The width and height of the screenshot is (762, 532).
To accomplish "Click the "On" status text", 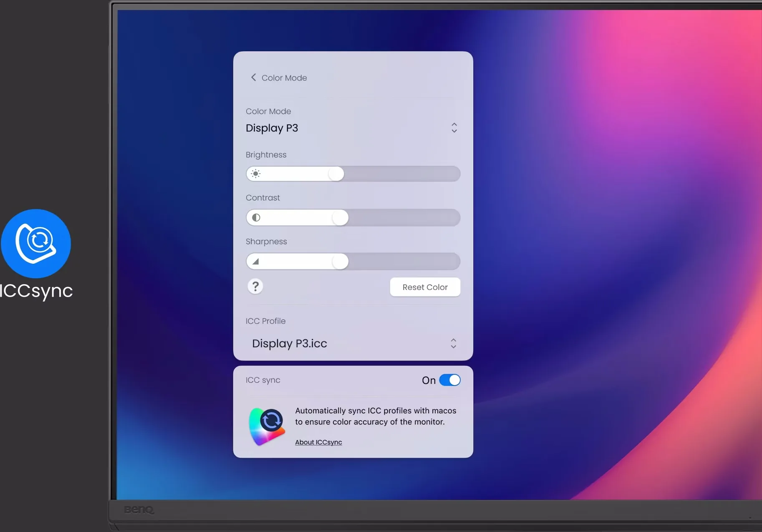I will click(x=429, y=380).
